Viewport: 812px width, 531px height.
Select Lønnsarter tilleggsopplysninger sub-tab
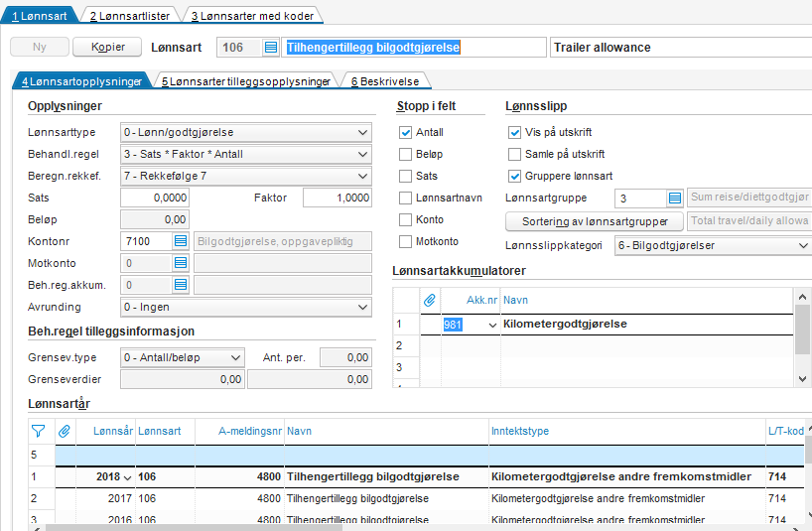click(x=246, y=81)
